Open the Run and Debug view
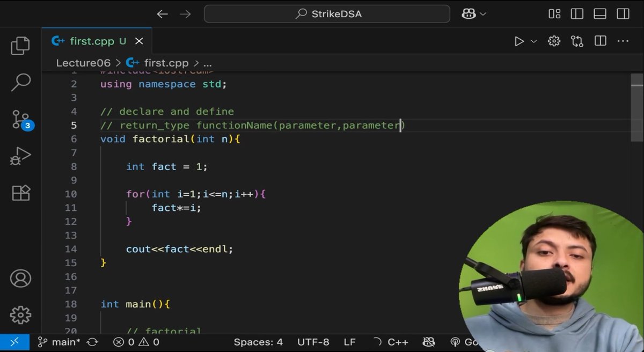Image resolution: width=644 pixels, height=352 pixels. click(x=20, y=156)
